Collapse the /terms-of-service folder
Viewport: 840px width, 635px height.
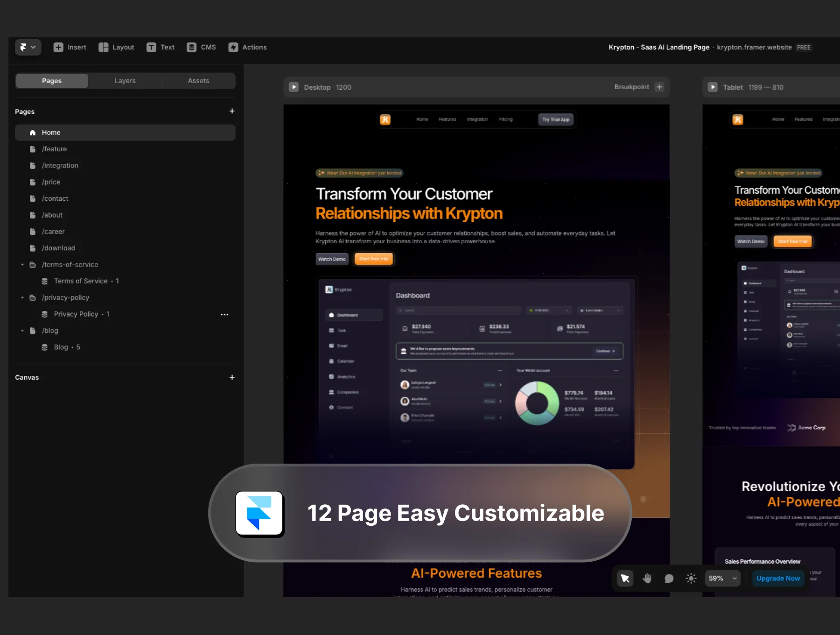coord(22,265)
